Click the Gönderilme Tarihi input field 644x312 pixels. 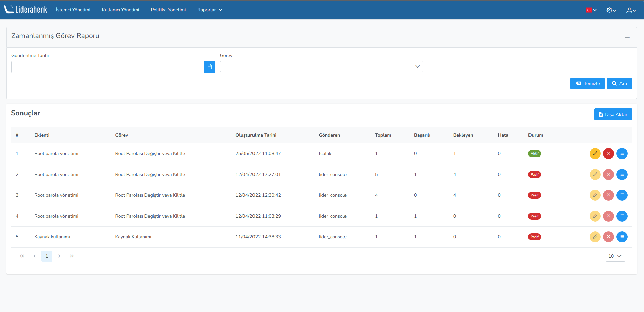click(x=108, y=67)
